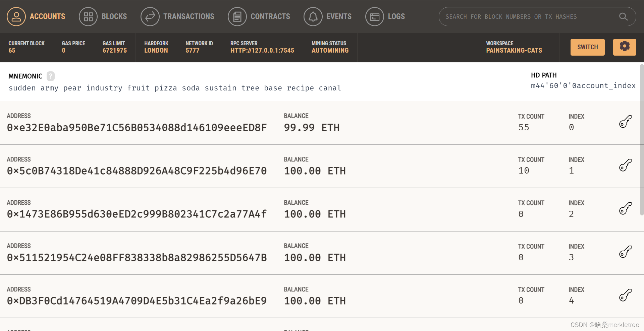Click the 99.99 ETH balance

click(312, 128)
